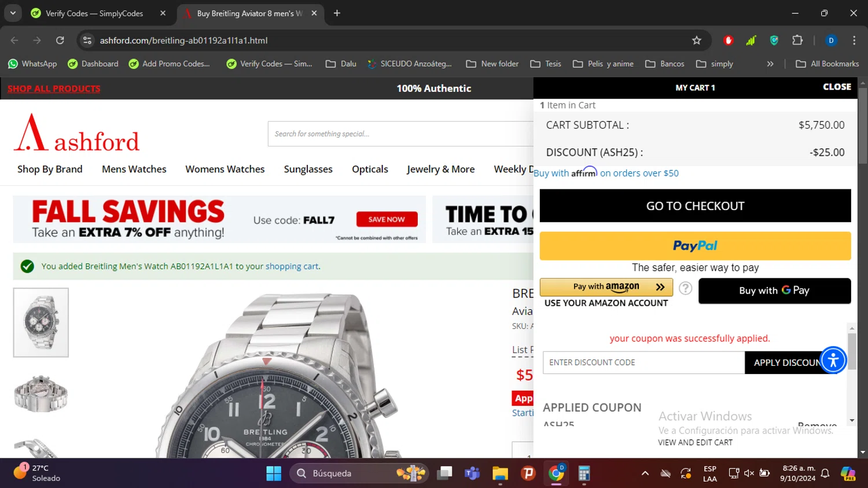
Task: Open Chrome three-dot menu
Action: coord(854,41)
